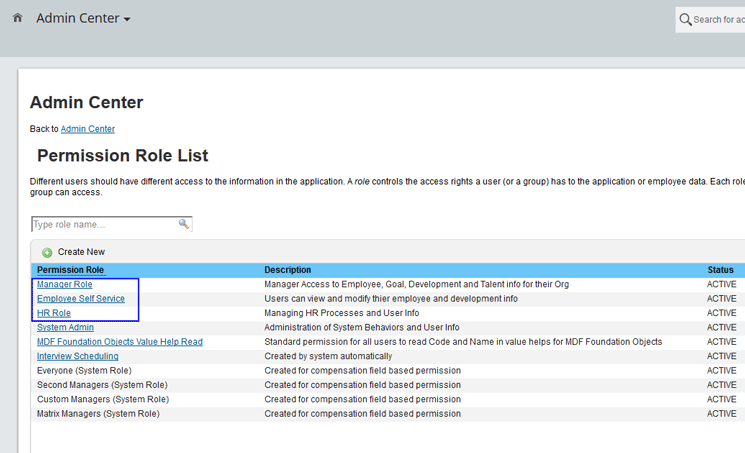This screenshot has height=453, width=745.
Task: Click the Description column header
Action: point(287,270)
